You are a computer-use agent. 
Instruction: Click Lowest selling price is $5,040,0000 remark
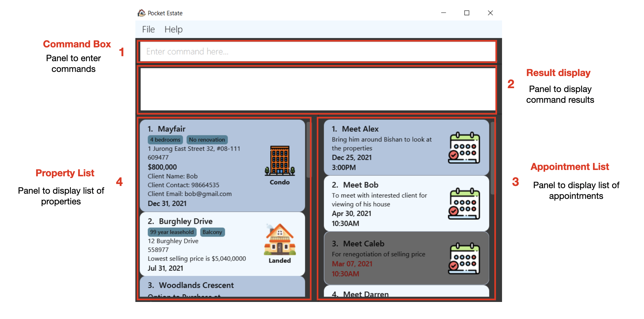[197, 258]
